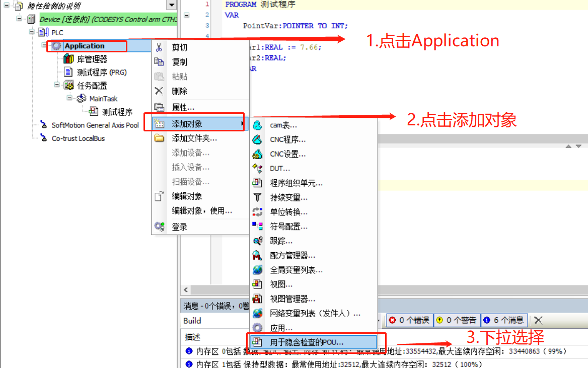Screen dimensions: 588x368
Task: Click the 任务配置 icon in tree
Action: (x=68, y=85)
